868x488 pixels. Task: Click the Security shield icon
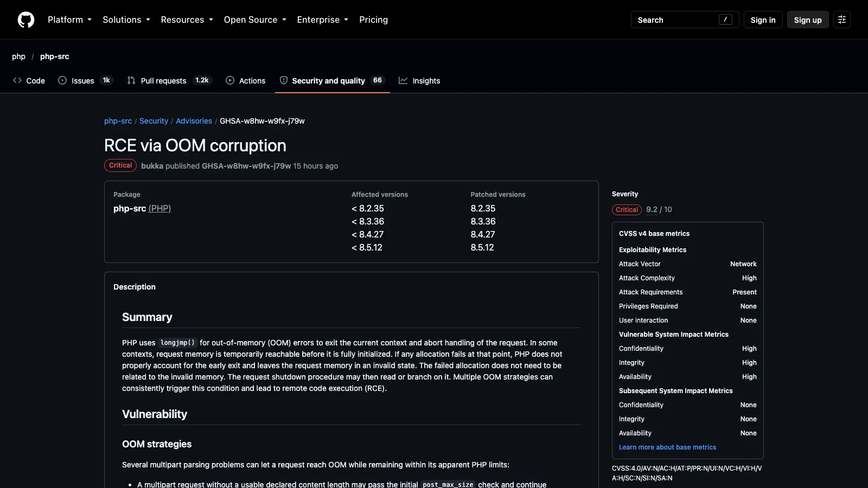coord(284,80)
